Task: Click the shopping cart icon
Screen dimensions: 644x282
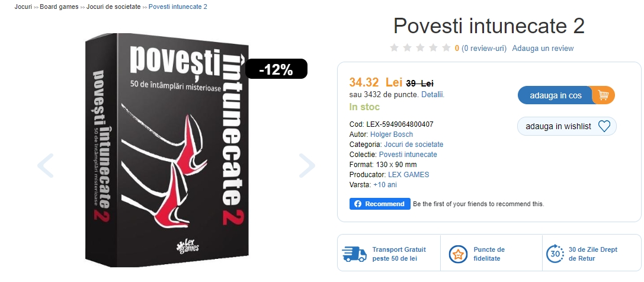Action: (x=603, y=95)
